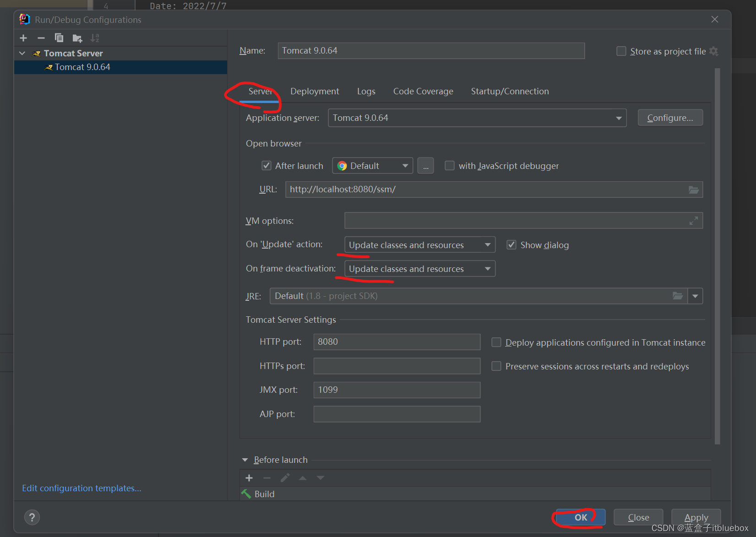Move Before launch task down

pyautogui.click(x=321, y=478)
